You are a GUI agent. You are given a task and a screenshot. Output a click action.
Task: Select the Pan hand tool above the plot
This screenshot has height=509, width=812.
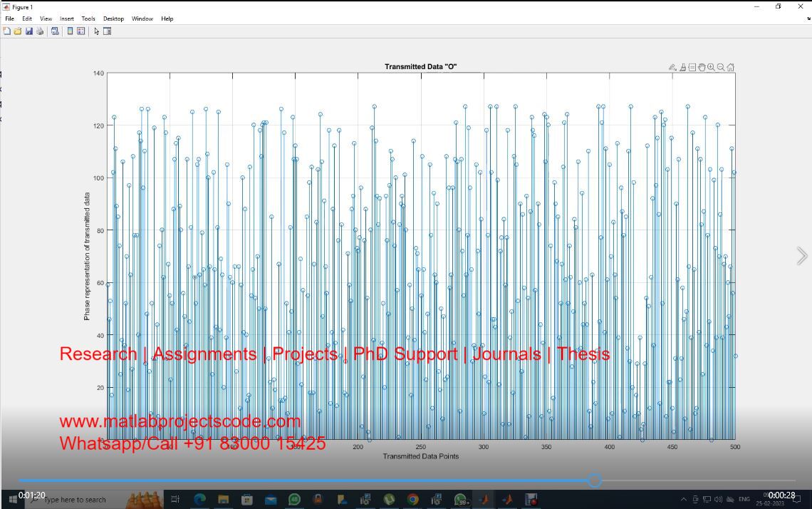coord(702,67)
